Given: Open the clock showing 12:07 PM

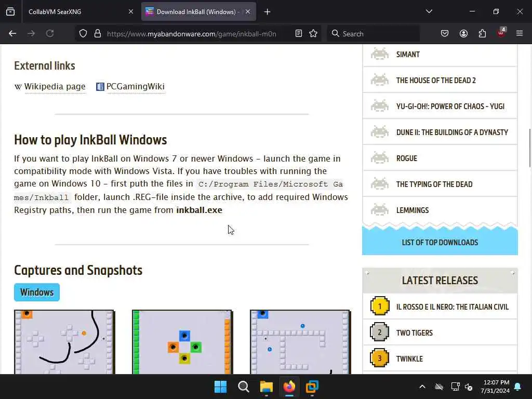Looking at the screenshot, I should (495, 387).
